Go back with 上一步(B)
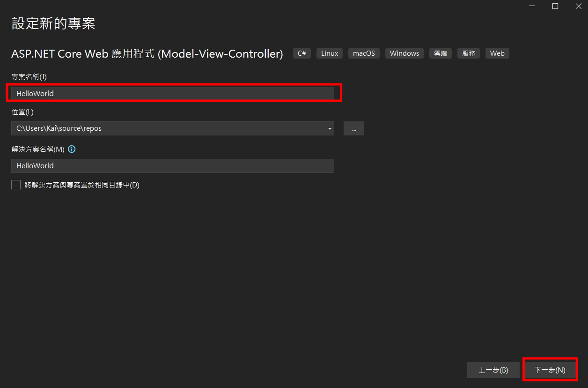Screen dimensions: 588x388 click(x=493, y=370)
